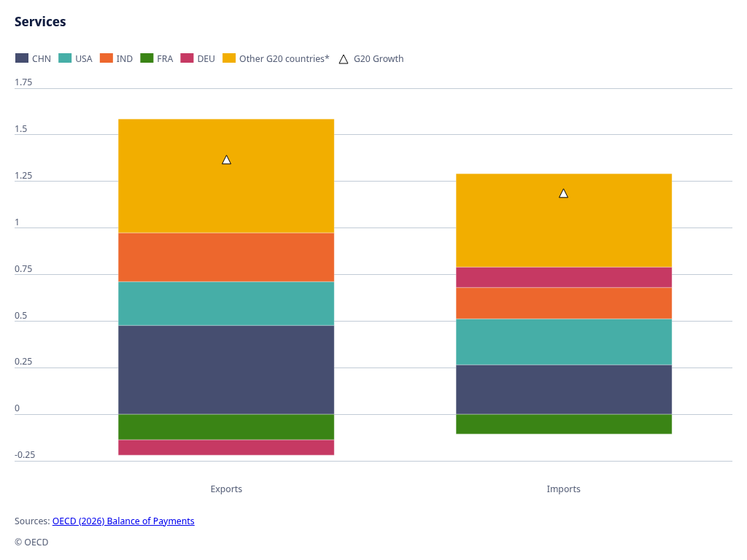Select the DEU segment in Imports bar
The width and height of the screenshot is (747, 560).
[x=563, y=277]
